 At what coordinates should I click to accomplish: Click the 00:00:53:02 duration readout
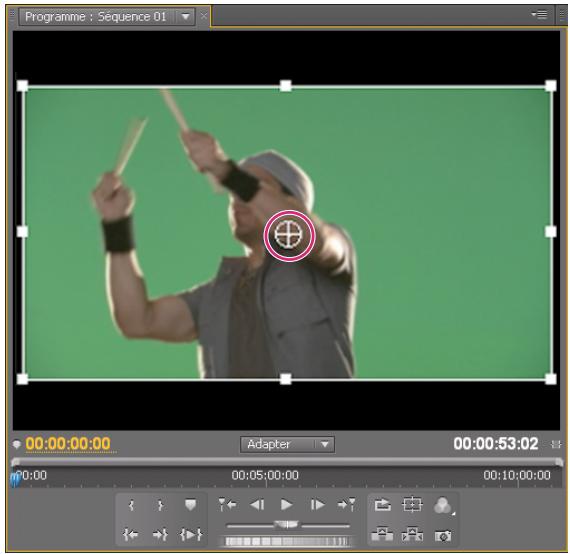(495, 444)
